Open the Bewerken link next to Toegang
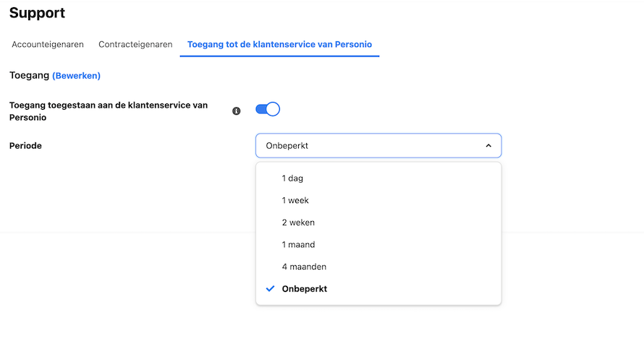 click(x=77, y=76)
